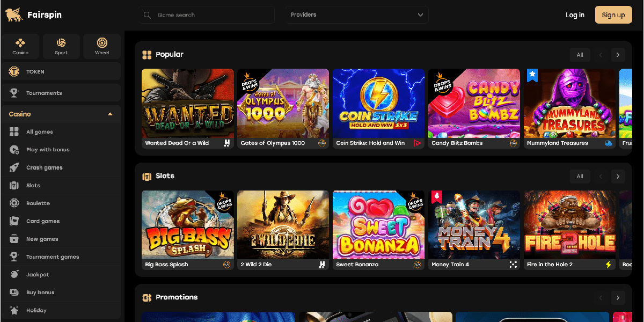Click the Sign up button
Viewport: 644px width, 322px height.
(613, 15)
